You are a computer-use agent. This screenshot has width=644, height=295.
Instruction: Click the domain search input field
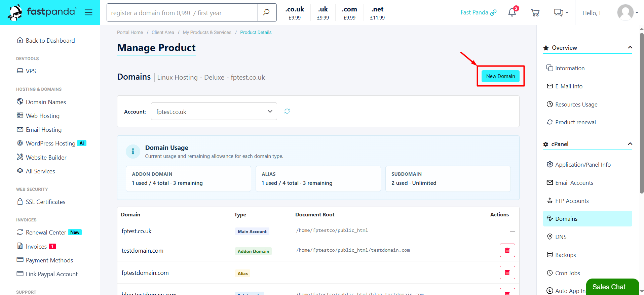[x=182, y=13]
